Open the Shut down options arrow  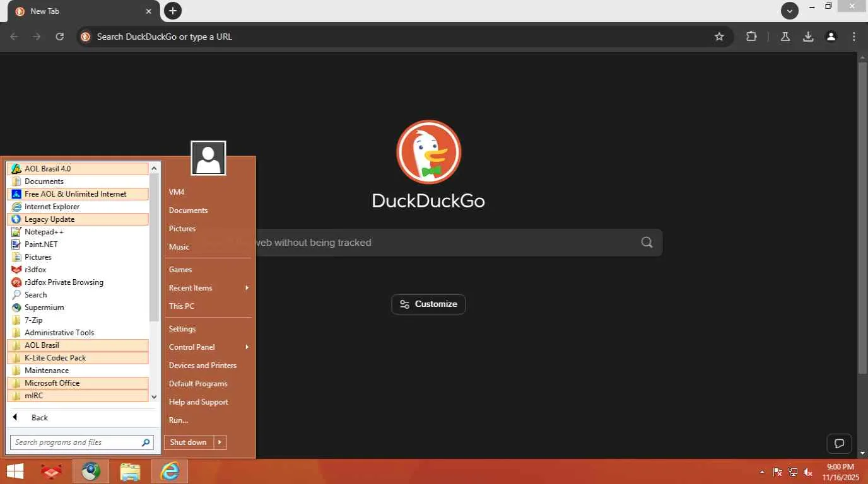pos(220,442)
